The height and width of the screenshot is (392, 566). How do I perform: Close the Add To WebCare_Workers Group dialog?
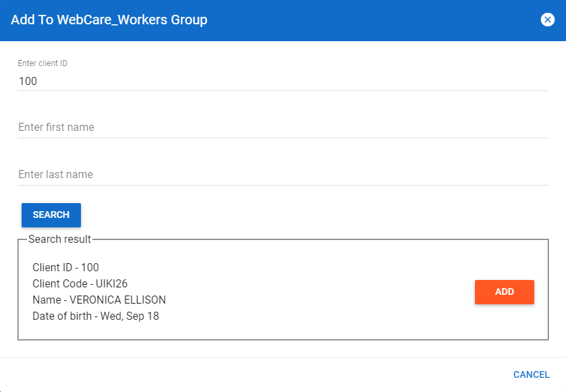pos(548,19)
